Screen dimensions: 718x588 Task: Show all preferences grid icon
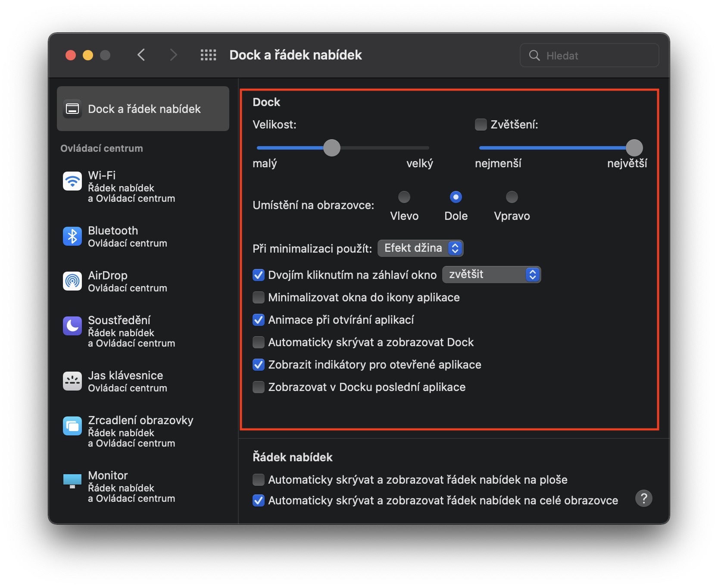coord(209,55)
